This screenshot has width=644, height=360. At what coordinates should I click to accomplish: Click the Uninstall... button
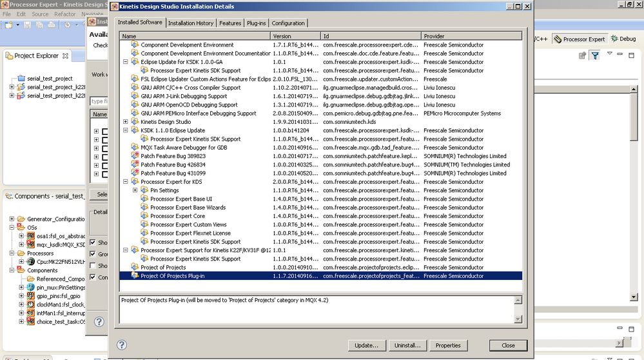click(407, 345)
